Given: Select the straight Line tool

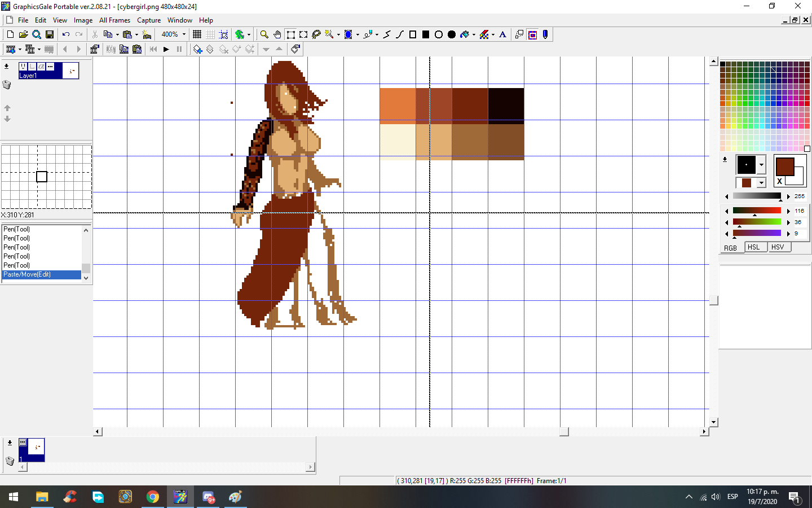Looking at the screenshot, I should tap(387, 34).
